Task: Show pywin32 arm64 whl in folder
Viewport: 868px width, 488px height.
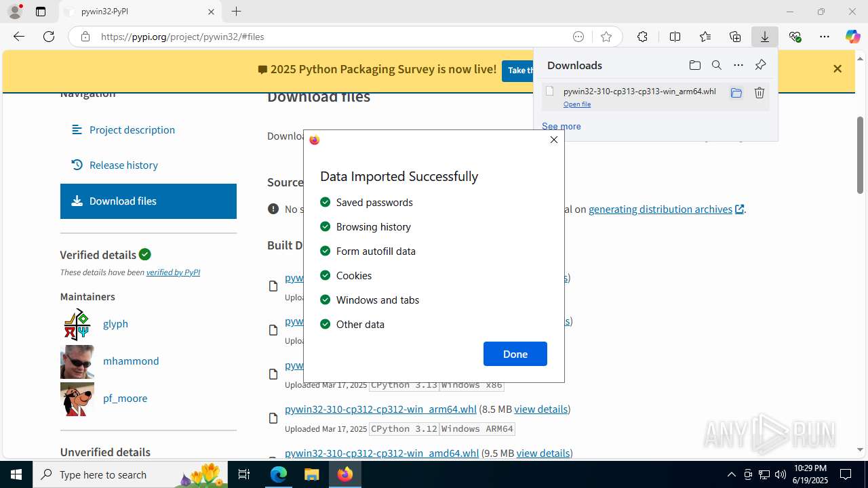Action: pos(736,93)
